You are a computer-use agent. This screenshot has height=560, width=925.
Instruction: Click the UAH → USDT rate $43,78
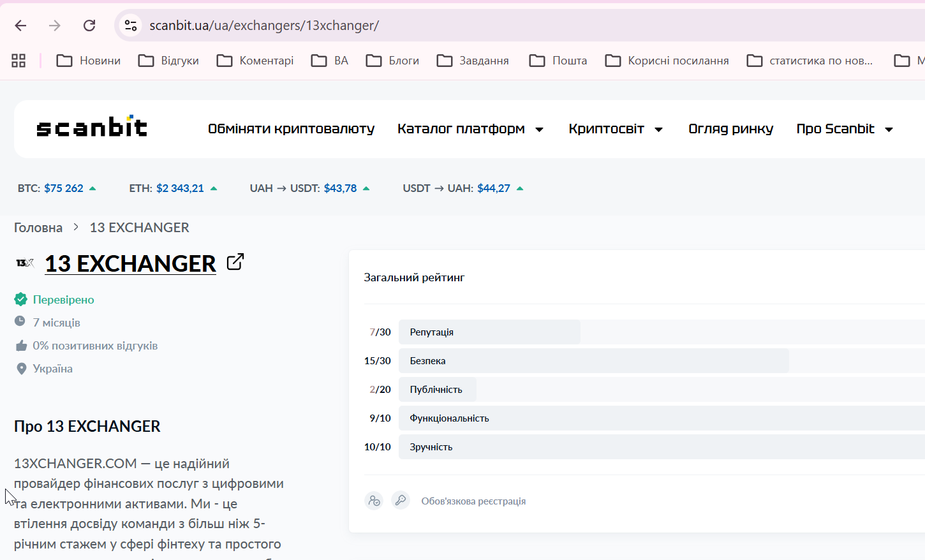tap(340, 188)
